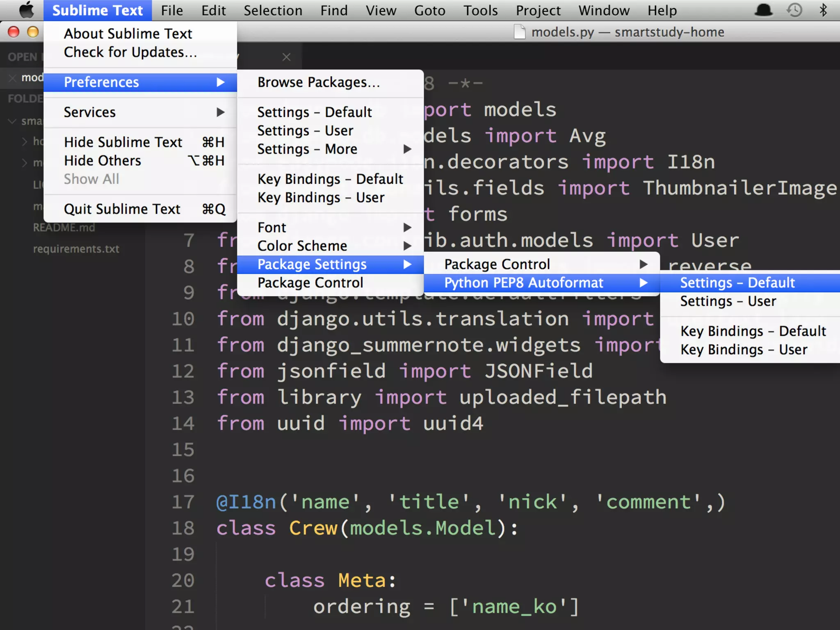The height and width of the screenshot is (630, 840).
Task: Select Quit Sublime Text
Action: (140, 209)
